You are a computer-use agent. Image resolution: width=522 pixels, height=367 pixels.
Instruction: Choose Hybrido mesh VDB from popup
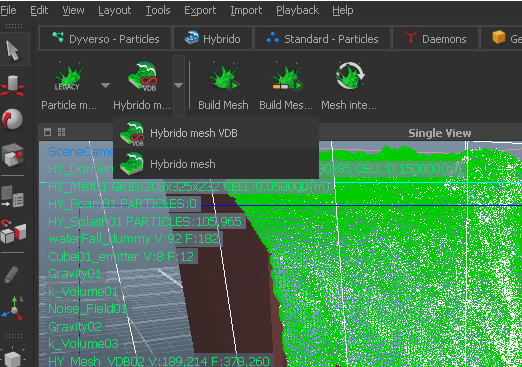pos(216,133)
